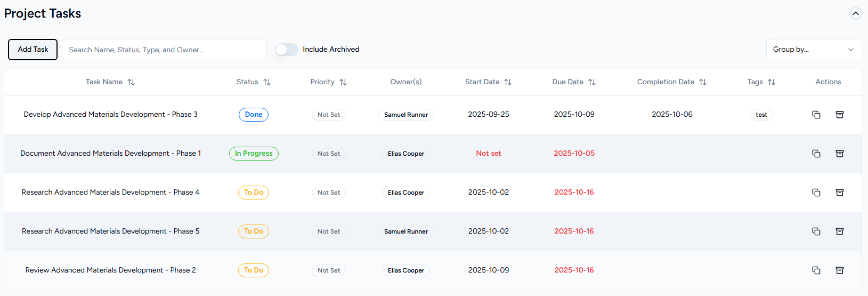Sort by Completion Date column
The height and width of the screenshot is (296, 868).
pyautogui.click(x=703, y=82)
